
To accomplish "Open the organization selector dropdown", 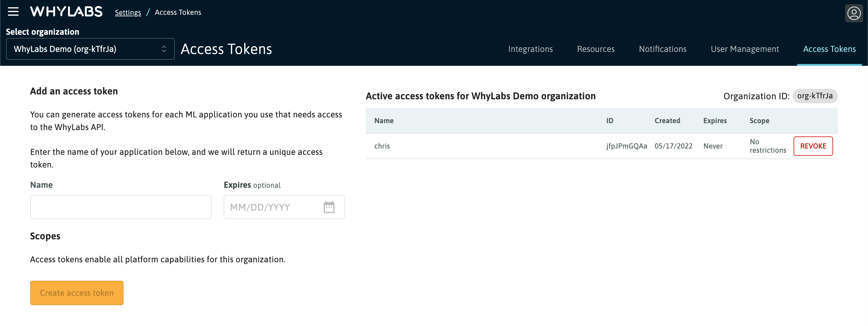I will click(x=89, y=49).
